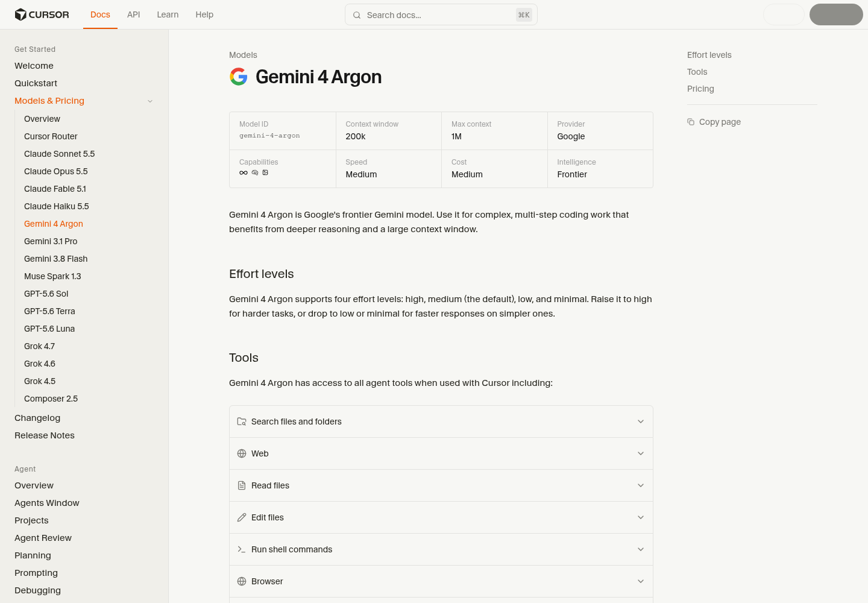This screenshot has height=603, width=868.
Task: Expand the Search files and folders chevron
Action: point(641,421)
